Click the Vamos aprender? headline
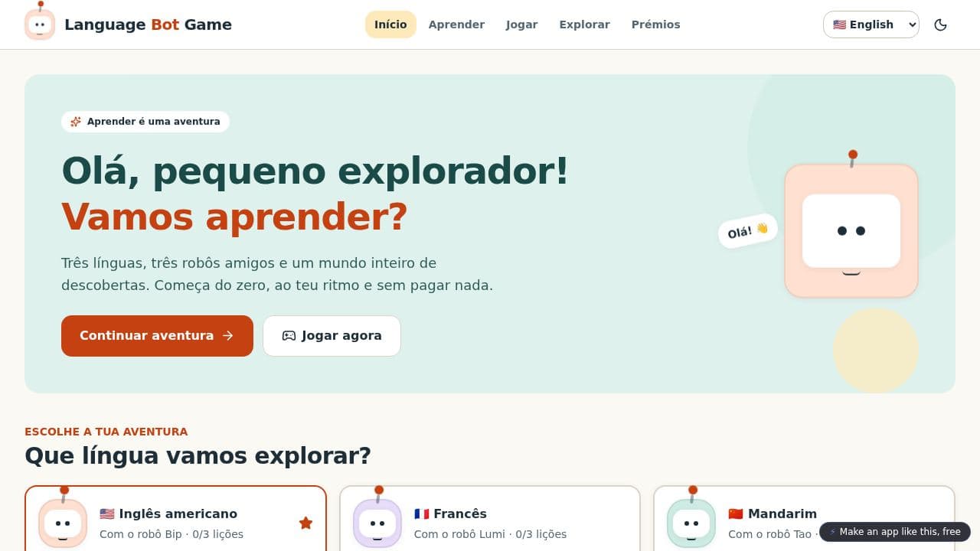Screen dimensions: 980x551 click(234, 217)
